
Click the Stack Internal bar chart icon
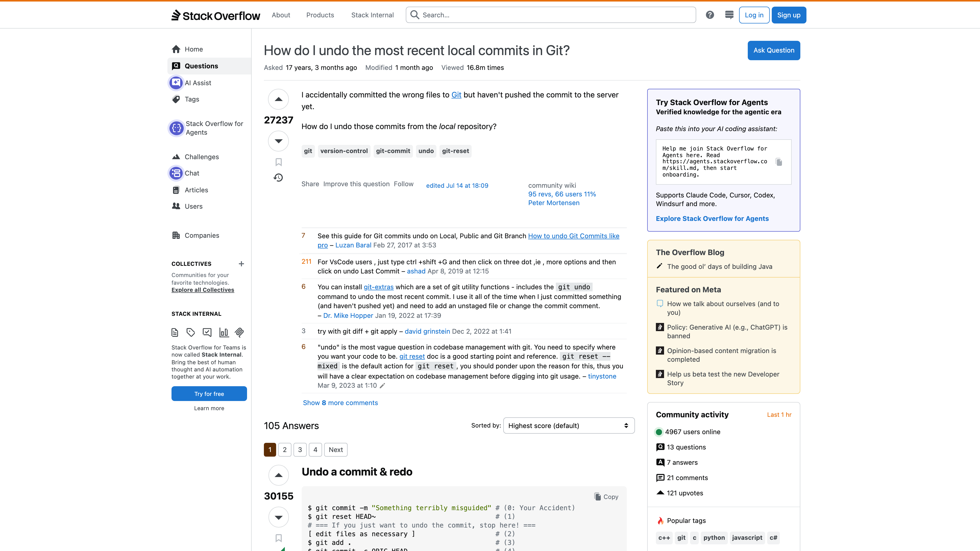point(224,333)
